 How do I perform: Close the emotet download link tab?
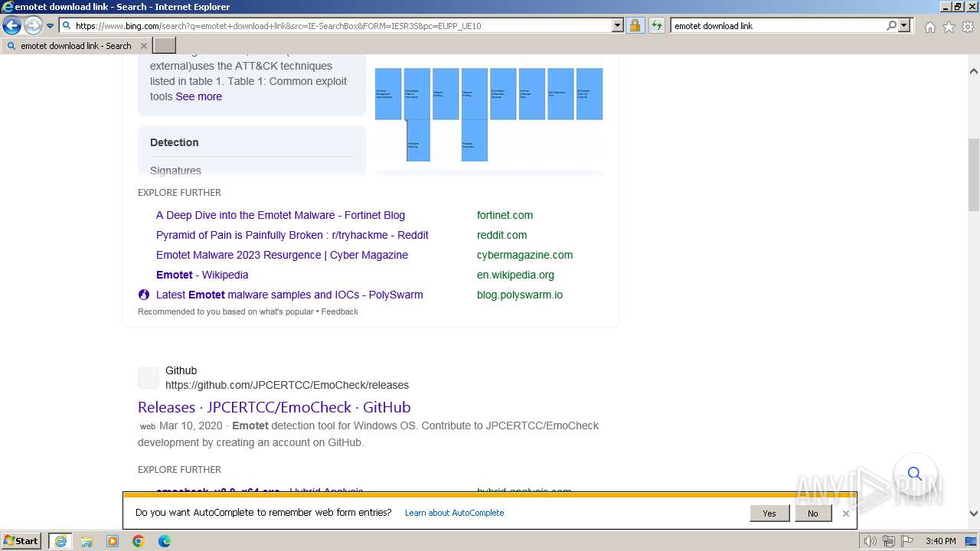(x=143, y=46)
